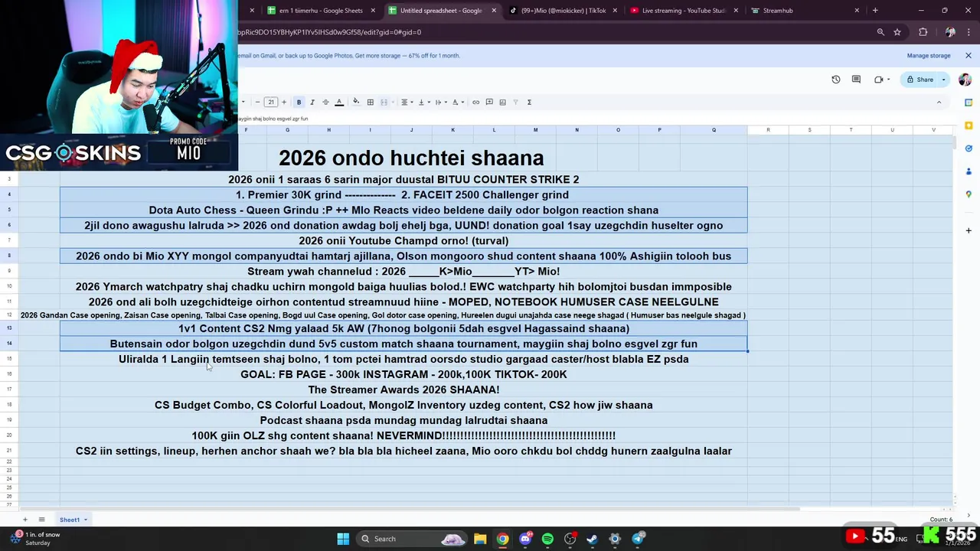Decrease font size with the minus button
Image resolution: width=980 pixels, height=551 pixels.
pyautogui.click(x=257, y=102)
